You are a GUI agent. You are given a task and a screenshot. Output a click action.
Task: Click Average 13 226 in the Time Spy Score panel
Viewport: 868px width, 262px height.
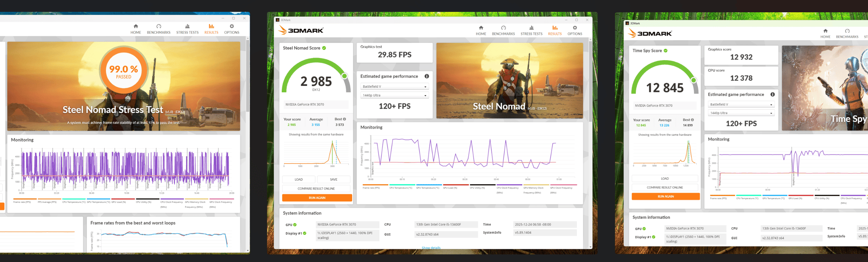[665, 123]
